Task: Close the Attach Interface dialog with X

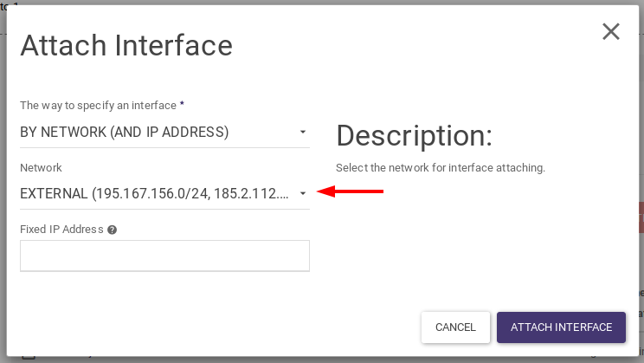Action: [611, 32]
